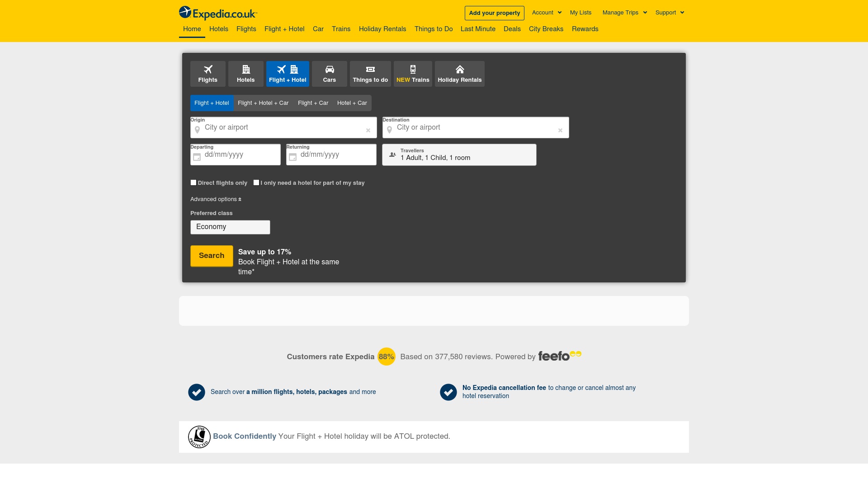This screenshot has height=488, width=868.
Task: Open the Last Minute nav item
Action: [478, 29]
